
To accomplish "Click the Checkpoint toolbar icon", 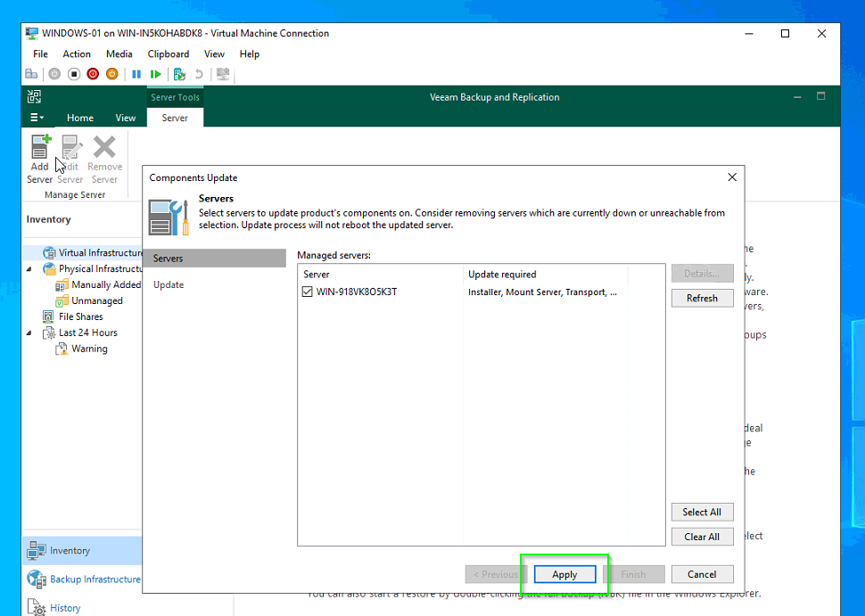I will pos(179,74).
